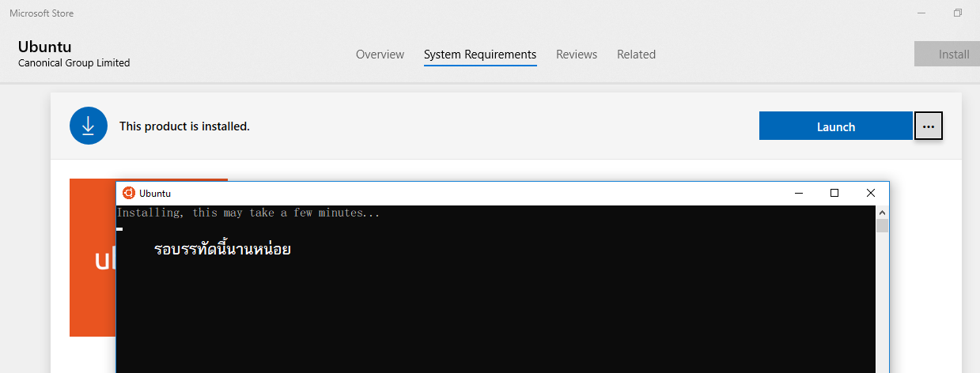Minimize the Microsoft Store window

(x=921, y=13)
